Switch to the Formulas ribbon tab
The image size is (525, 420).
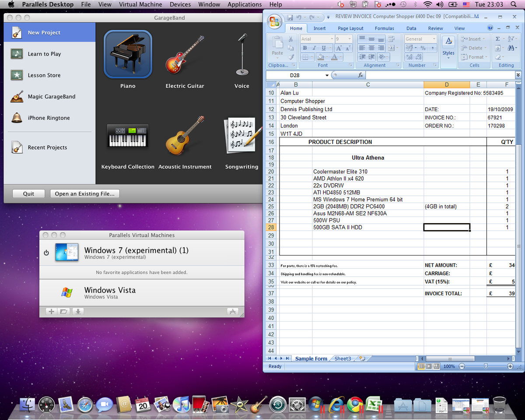point(384,28)
